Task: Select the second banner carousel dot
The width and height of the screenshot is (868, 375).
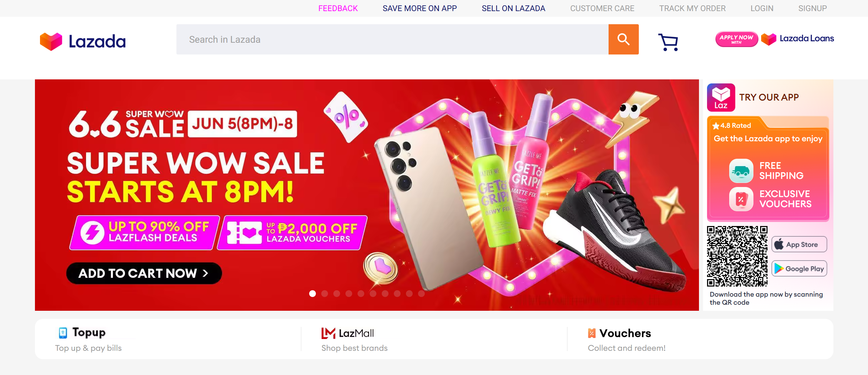Action: [325, 294]
